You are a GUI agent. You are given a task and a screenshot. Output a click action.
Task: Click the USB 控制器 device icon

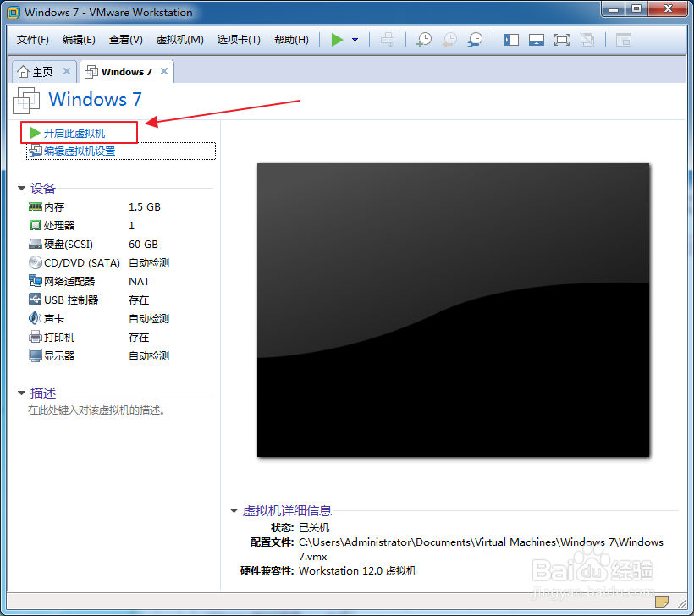click(35, 300)
